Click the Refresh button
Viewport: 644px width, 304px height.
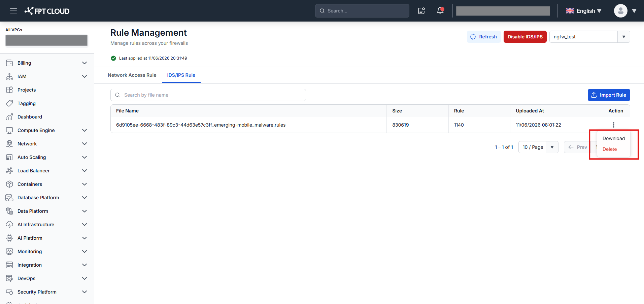[484, 37]
